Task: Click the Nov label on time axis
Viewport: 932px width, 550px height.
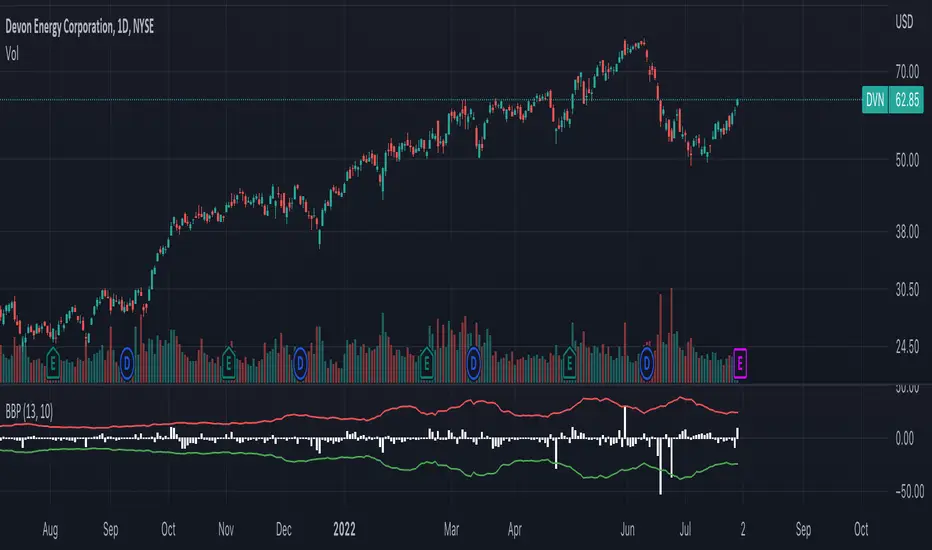Action: click(226, 529)
